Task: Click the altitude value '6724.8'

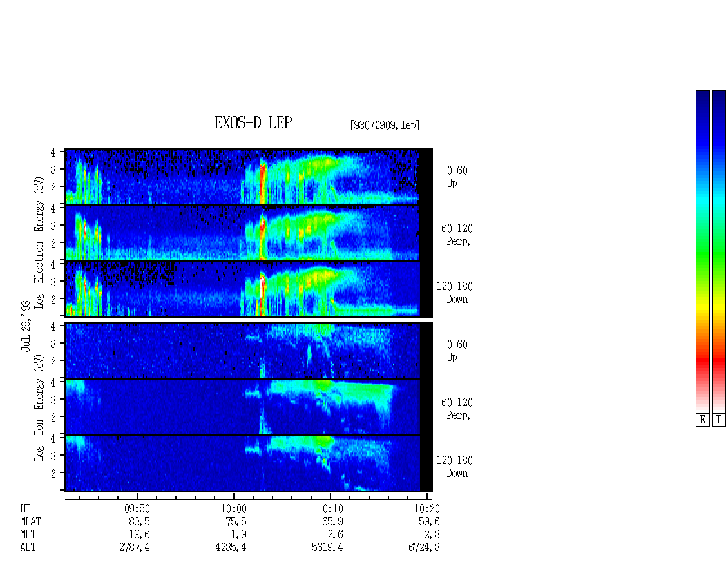Action: [425, 548]
